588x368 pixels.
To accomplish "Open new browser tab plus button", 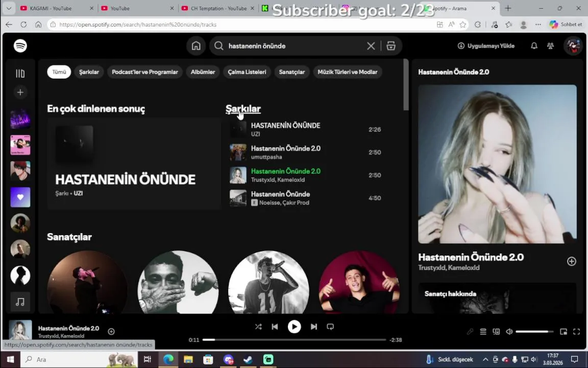I will coord(508,8).
